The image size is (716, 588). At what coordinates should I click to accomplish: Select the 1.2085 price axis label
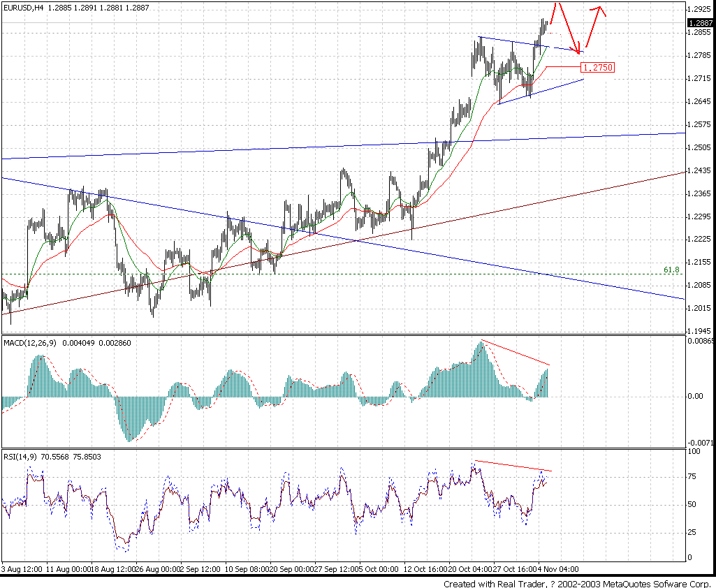point(701,286)
